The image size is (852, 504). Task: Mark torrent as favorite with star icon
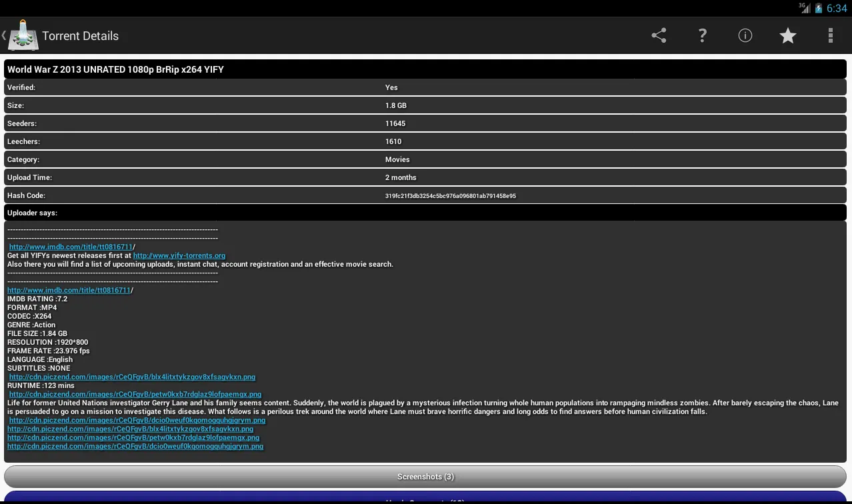pos(788,35)
